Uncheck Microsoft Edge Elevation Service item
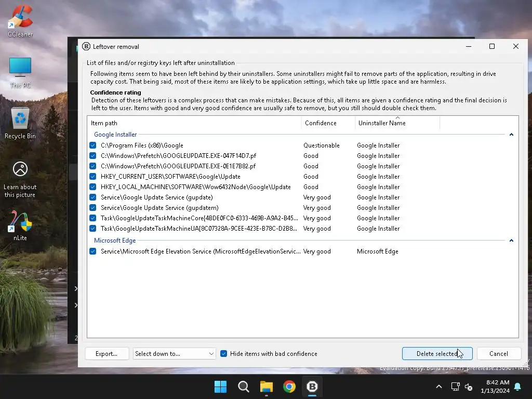Image resolution: width=532 pixels, height=399 pixels. pyautogui.click(x=92, y=251)
